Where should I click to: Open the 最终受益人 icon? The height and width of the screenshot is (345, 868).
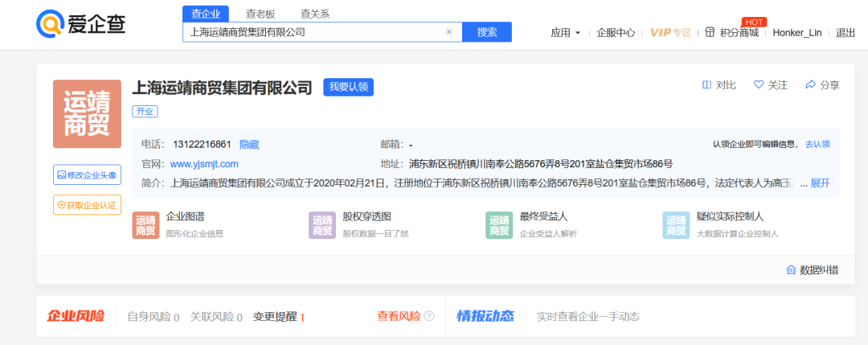[x=499, y=225]
